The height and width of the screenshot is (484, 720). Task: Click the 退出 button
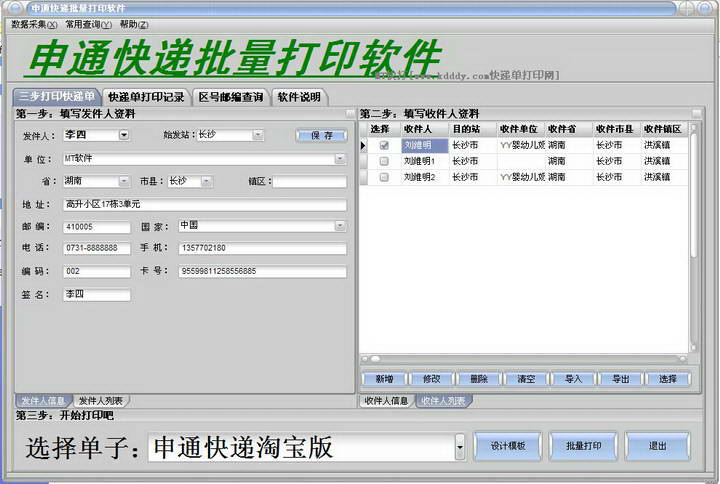pyautogui.click(x=658, y=445)
